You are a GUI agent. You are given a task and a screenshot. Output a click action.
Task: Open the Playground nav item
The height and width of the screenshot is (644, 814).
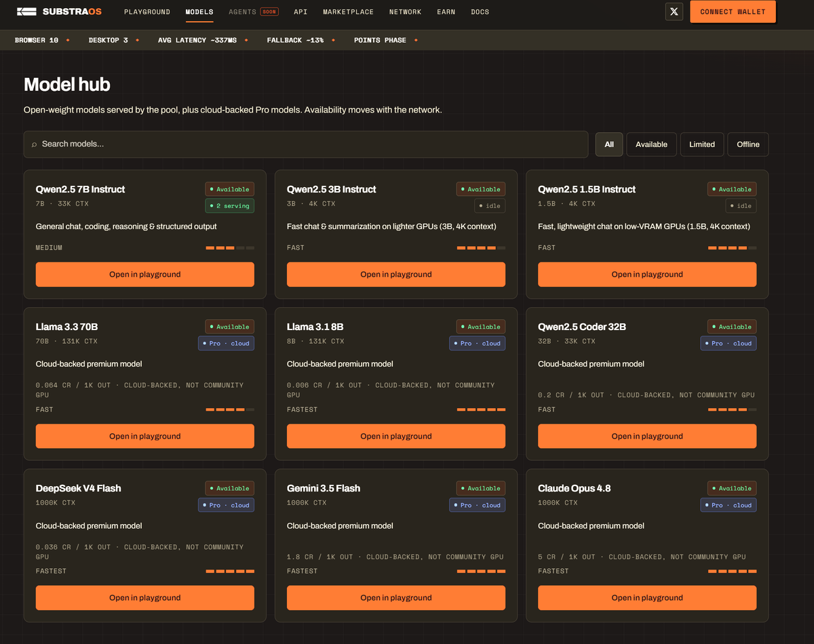147,12
